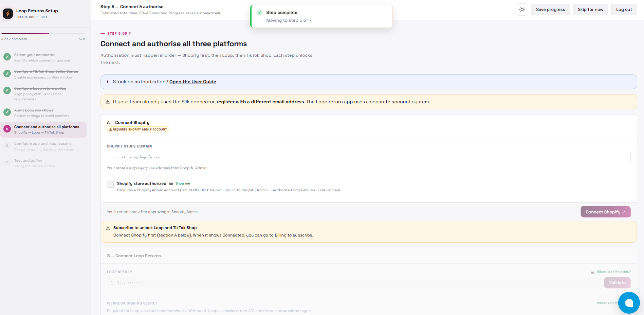
Task: Click the green check beside Configure TikTok Shop Seller Center
Action: click(x=7, y=73)
